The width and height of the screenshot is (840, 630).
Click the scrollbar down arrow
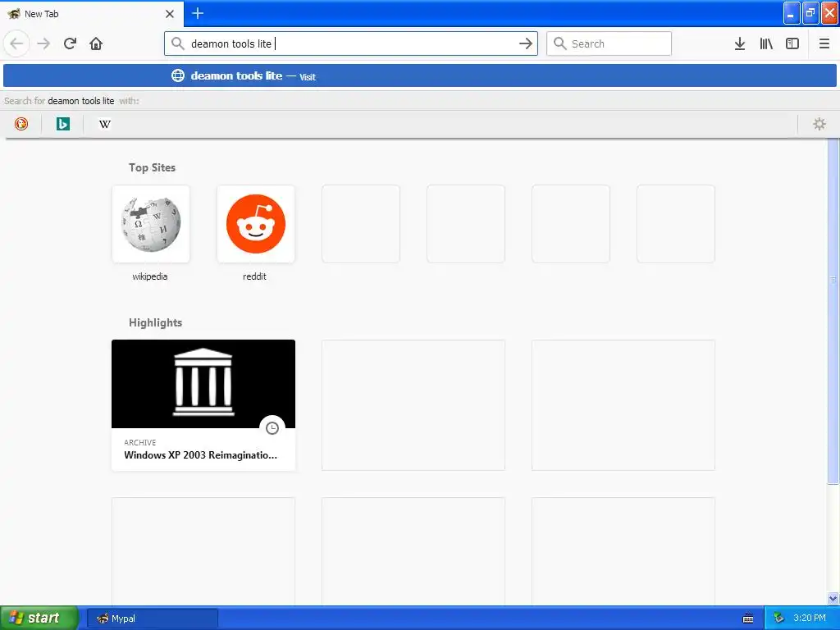(x=833, y=598)
